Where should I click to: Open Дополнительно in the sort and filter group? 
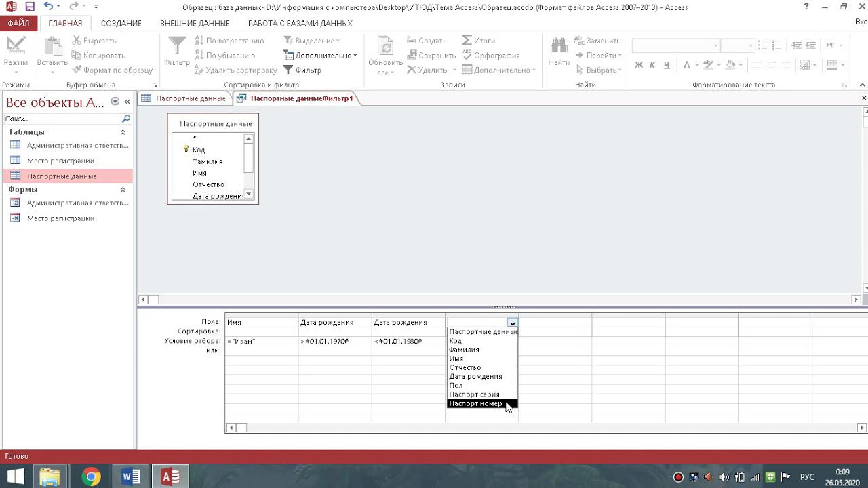point(320,56)
